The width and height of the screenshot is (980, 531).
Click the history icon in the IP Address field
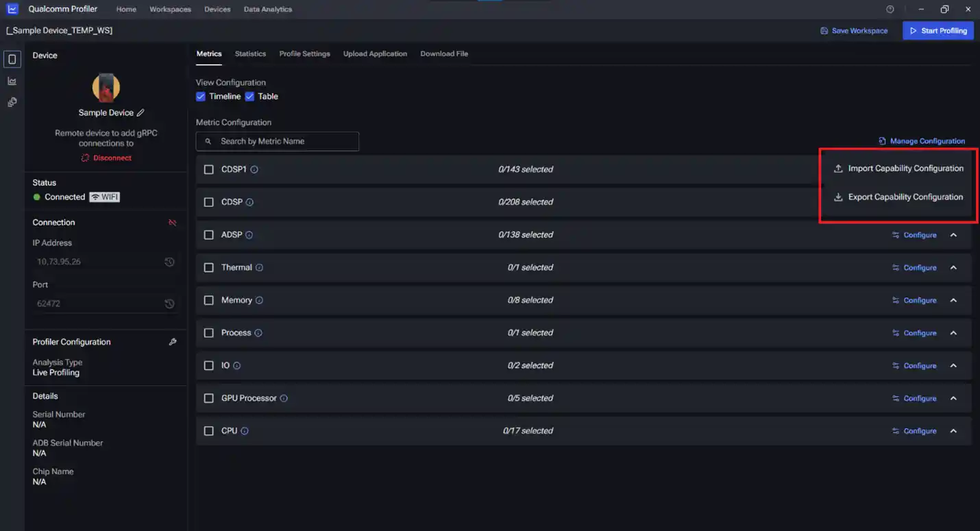click(x=169, y=261)
